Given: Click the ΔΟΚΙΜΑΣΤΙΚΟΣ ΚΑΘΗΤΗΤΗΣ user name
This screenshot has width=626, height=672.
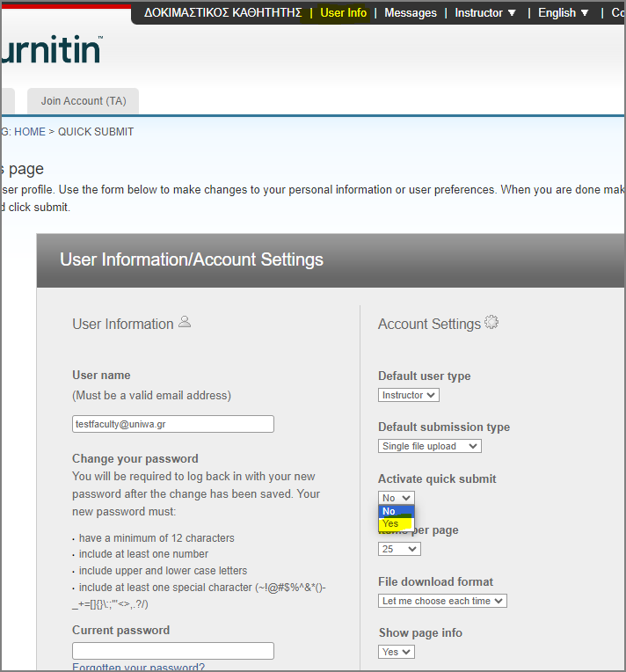Looking at the screenshot, I should click(x=222, y=13).
